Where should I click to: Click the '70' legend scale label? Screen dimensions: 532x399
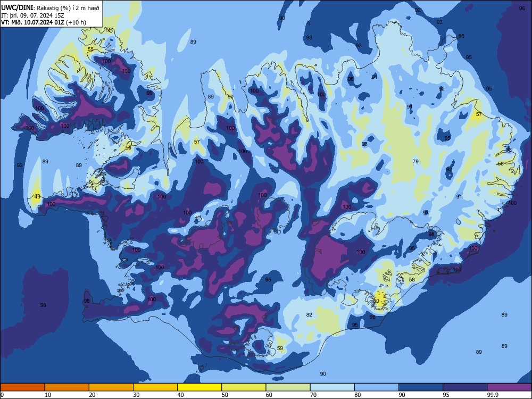click(313, 395)
